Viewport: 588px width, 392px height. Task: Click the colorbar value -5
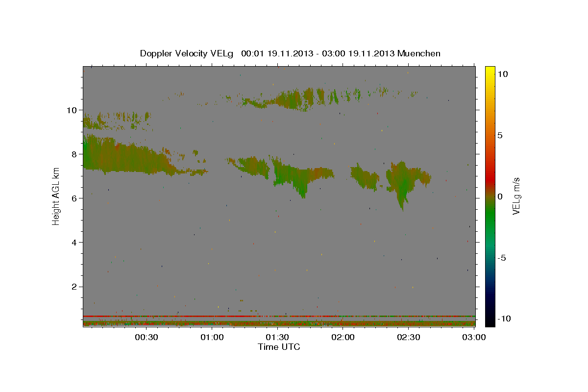click(x=502, y=258)
